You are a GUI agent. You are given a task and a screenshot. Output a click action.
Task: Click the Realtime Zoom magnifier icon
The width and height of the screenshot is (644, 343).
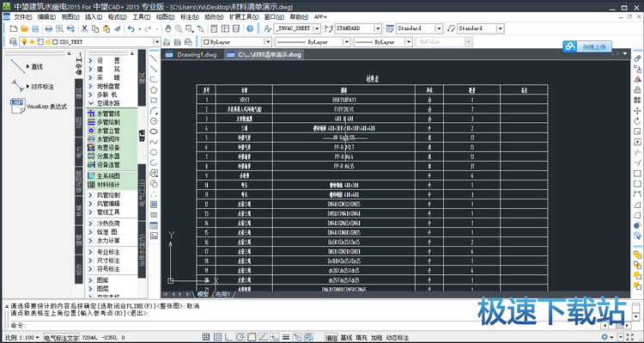(179, 28)
